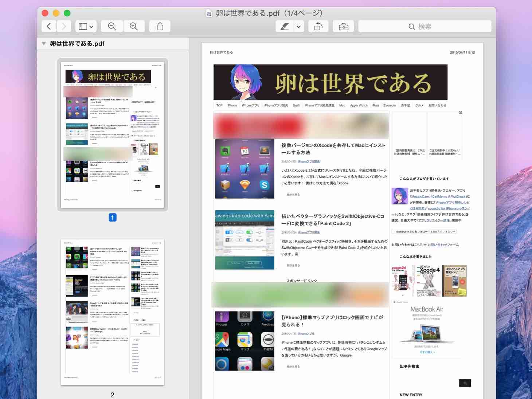Click 続きを見る under the Paint Code article

point(293,265)
